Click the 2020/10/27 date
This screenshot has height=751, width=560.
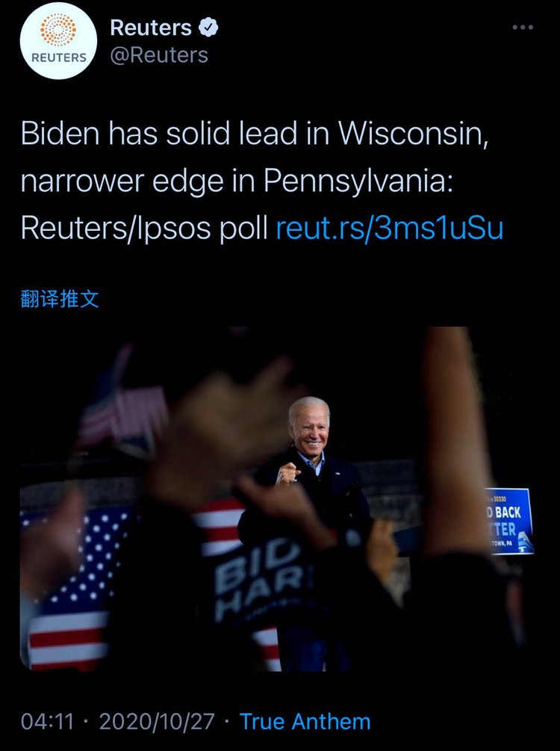click(157, 721)
